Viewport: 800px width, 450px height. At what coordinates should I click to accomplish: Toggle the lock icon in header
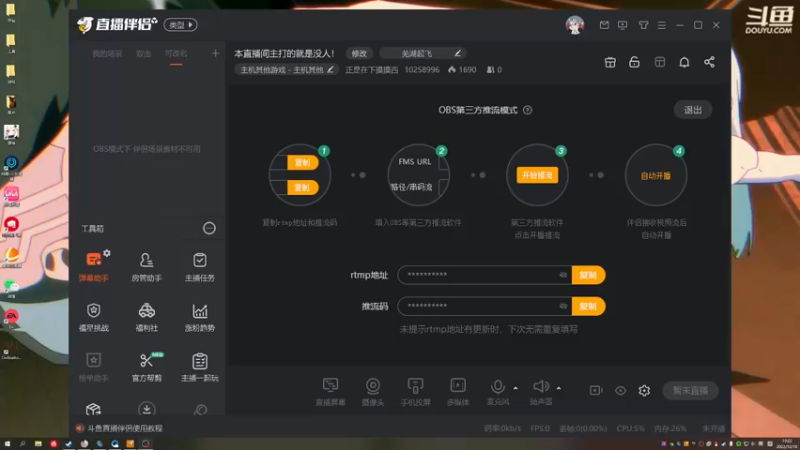pos(634,62)
